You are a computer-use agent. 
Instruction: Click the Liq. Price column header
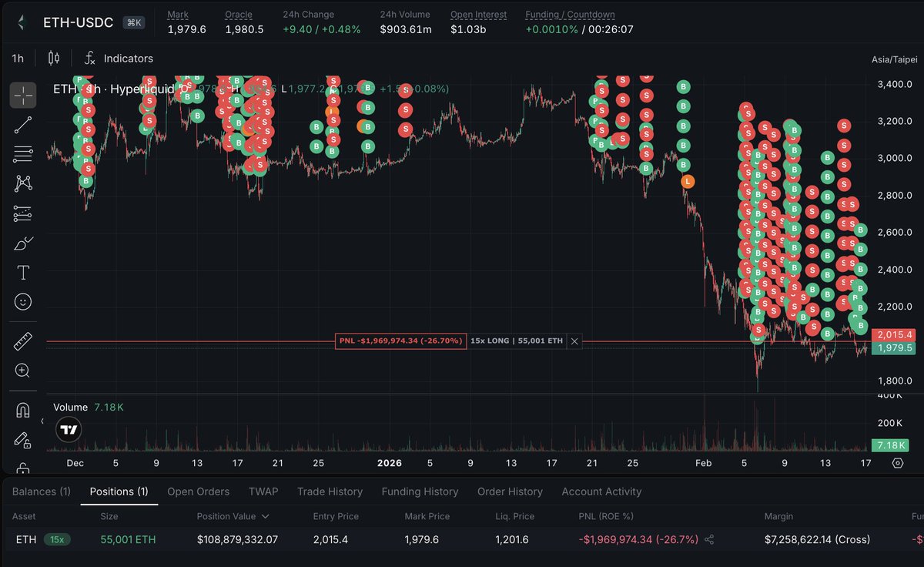[514, 516]
